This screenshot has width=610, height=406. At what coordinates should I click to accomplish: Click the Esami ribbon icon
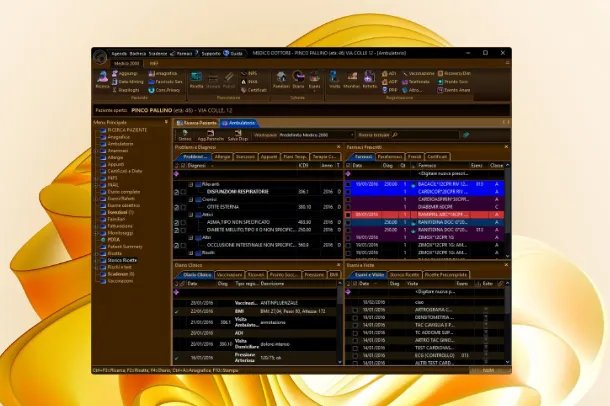click(x=314, y=80)
